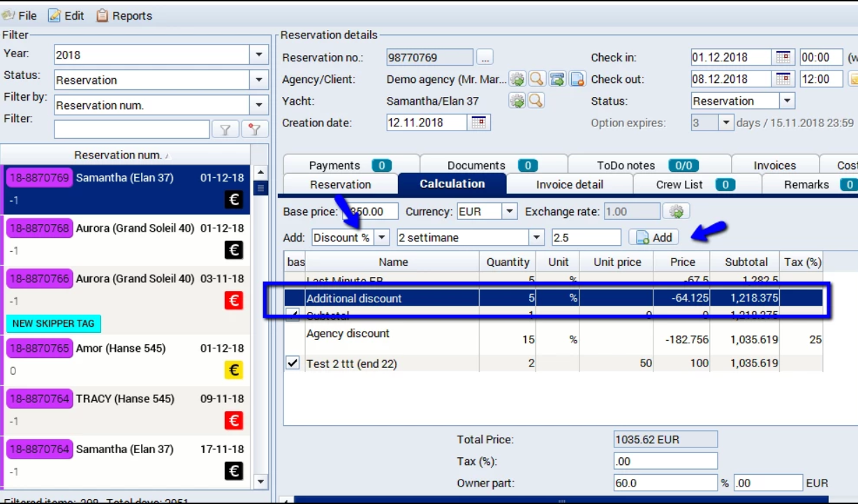Click the window icon beside the Agency magnifier
Image resolution: width=858 pixels, height=504 pixels.
point(556,79)
